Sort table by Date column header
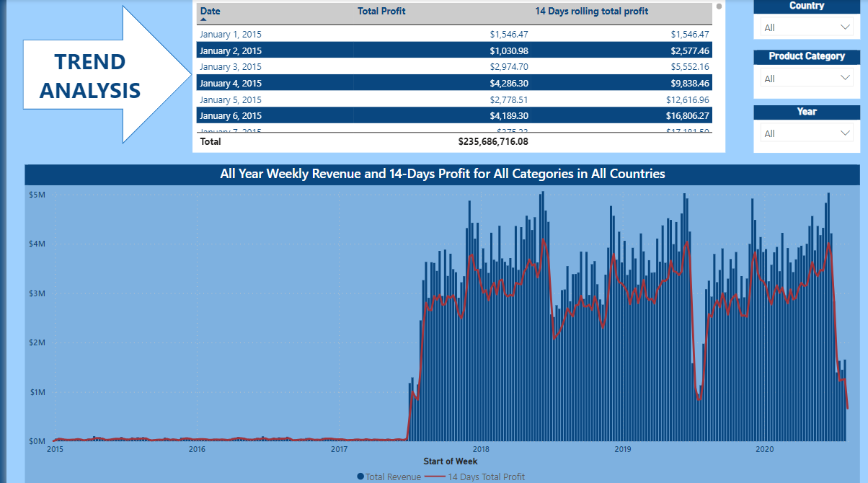This screenshot has width=868, height=483. [x=211, y=11]
